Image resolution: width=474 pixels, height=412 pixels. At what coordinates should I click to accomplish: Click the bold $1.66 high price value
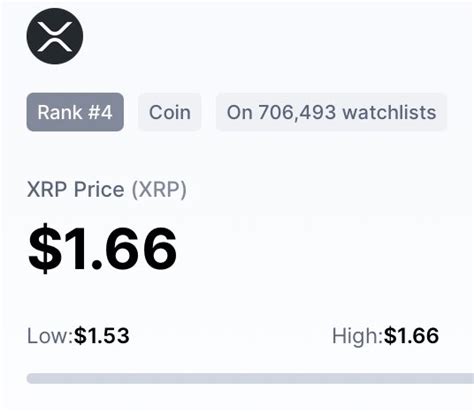click(411, 336)
